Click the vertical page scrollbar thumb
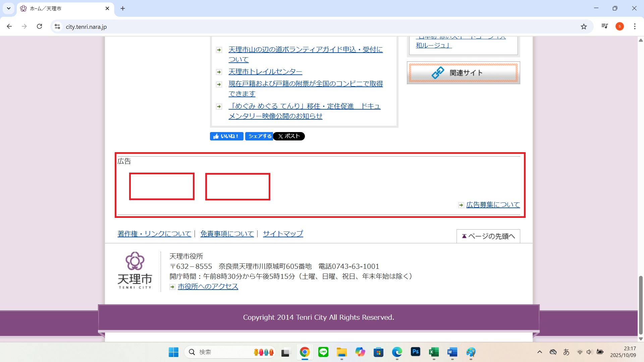Image resolution: width=644 pixels, height=362 pixels. 640,304
